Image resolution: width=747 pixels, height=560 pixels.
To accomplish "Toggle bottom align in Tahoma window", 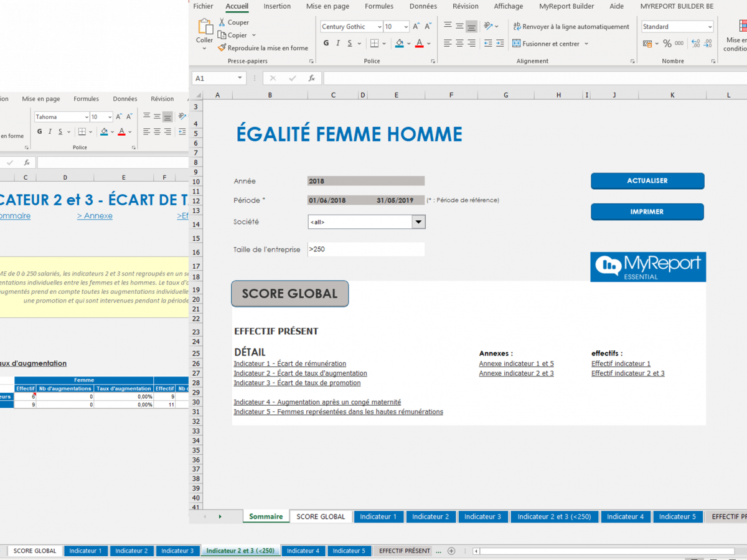I will (167, 117).
